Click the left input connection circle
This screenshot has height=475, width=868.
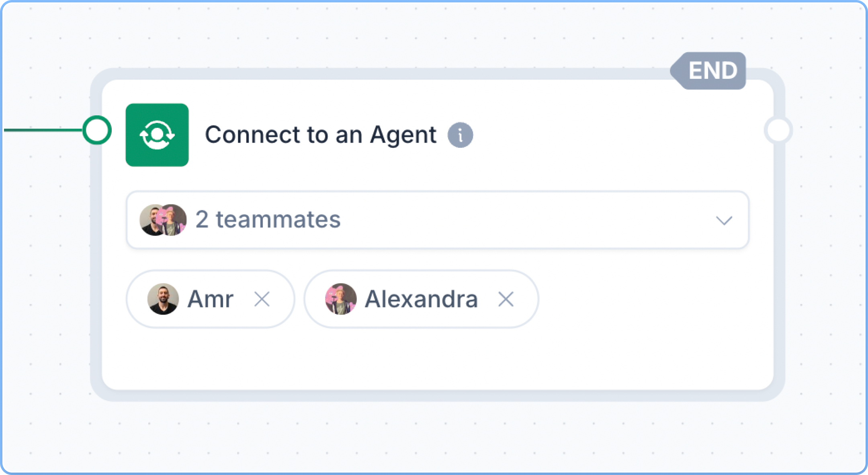pyautogui.click(x=96, y=129)
